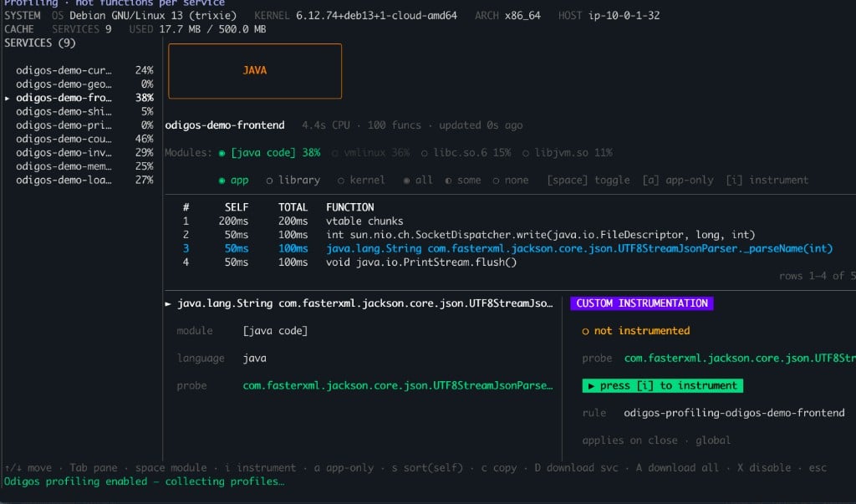Select the odigos-demo-pri… service row
The height and width of the screenshot is (504, 856).
click(x=84, y=125)
